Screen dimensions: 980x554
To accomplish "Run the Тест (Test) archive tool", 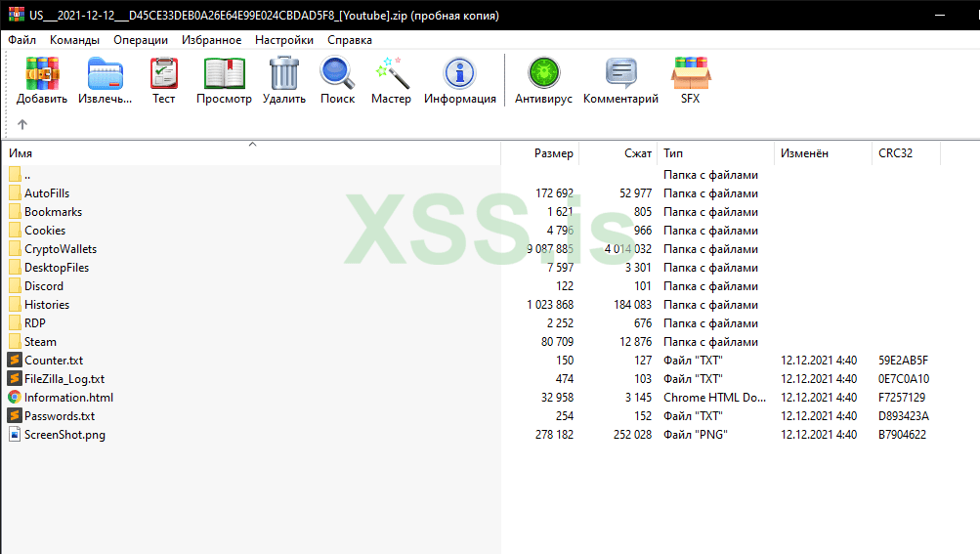I will coord(164,74).
